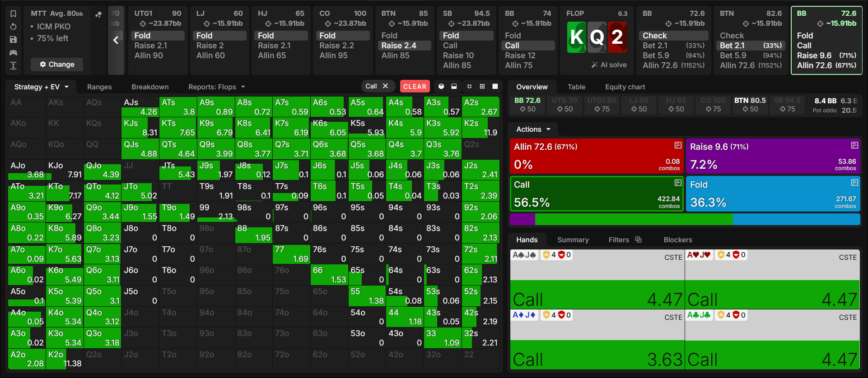Viewport: 868px width, 378px height.
Task: Open the Breakdown tab
Action: [x=150, y=87]
